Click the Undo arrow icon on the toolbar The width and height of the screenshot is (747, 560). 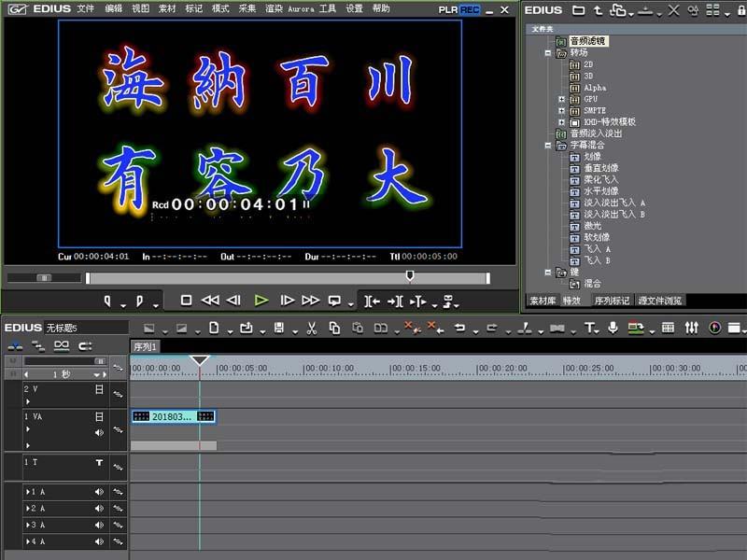click(x=462, y=328)
